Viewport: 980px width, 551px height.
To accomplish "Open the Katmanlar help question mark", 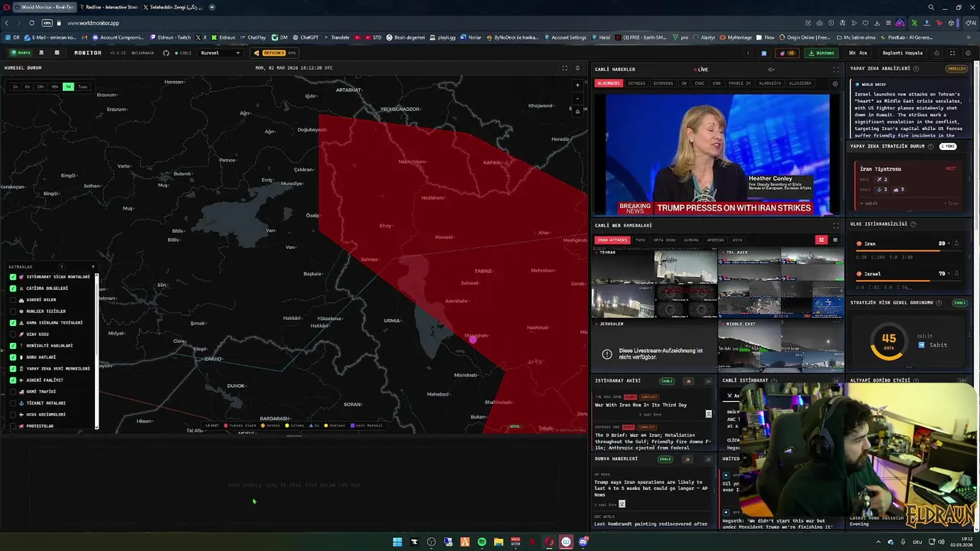I will [x=62, y=267].
